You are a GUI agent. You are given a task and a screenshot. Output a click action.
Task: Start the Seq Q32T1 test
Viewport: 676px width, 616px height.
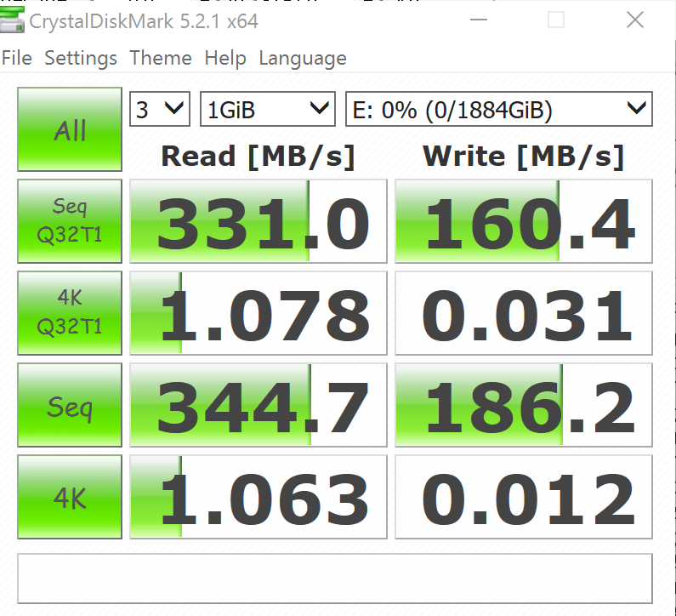point(70,221)
